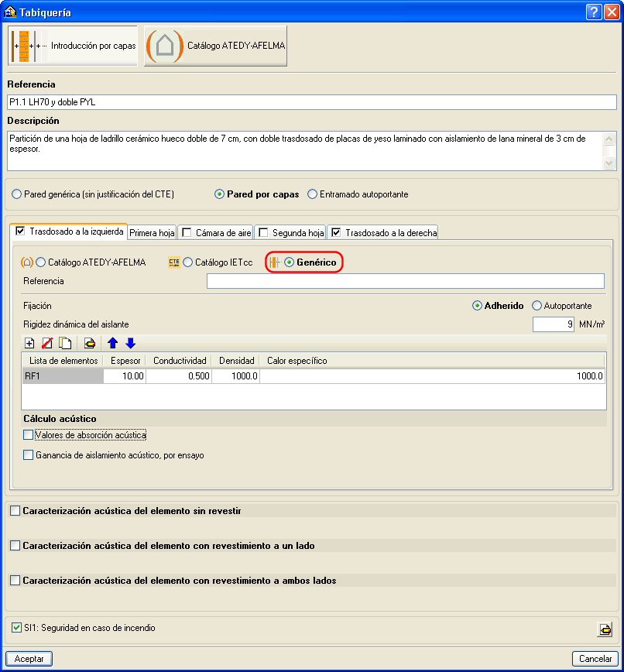Click the library icon beside SI1 fire safety
This screenshot has height=672, width=624.
605,629
